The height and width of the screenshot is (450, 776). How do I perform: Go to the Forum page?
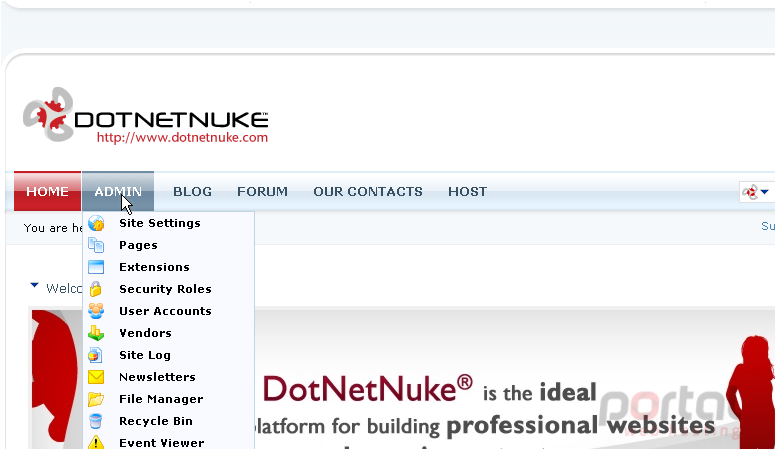click(262, 192)
